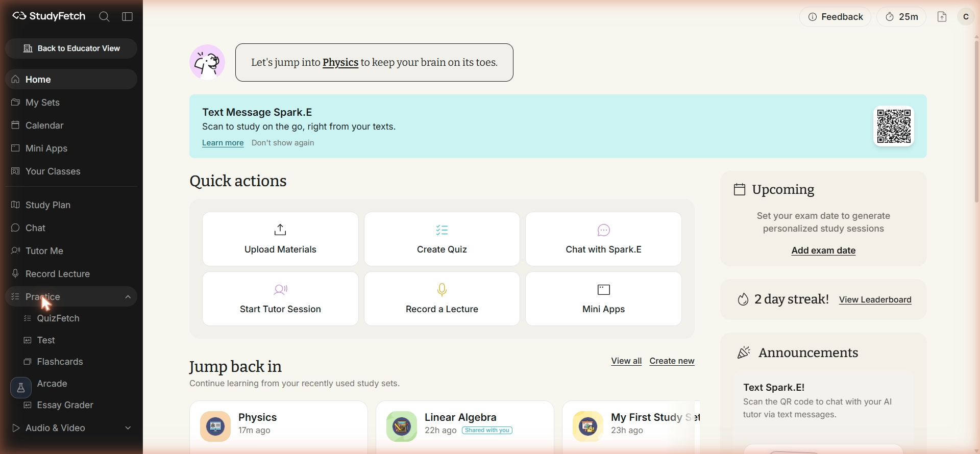The width and height of the screenshot is (980, 454).
Task: Click the page vertical scrollbar
Action: pos(976,121)
